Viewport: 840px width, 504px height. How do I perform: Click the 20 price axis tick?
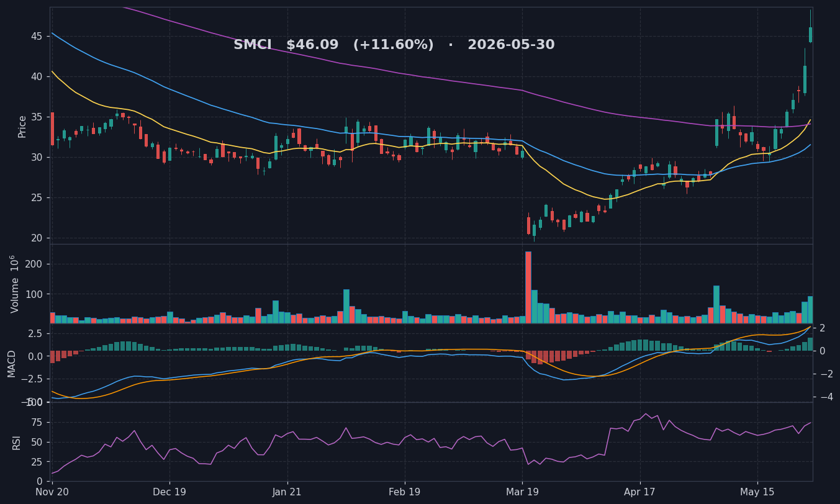click(x=36, y=238)
